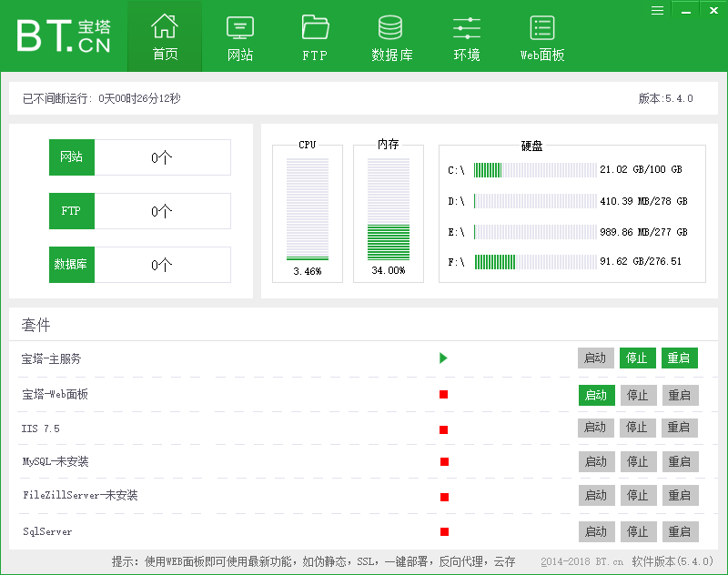
Task: Click the 21.02 GB/100 GB disk value
Action: click(x=641, y=169)
